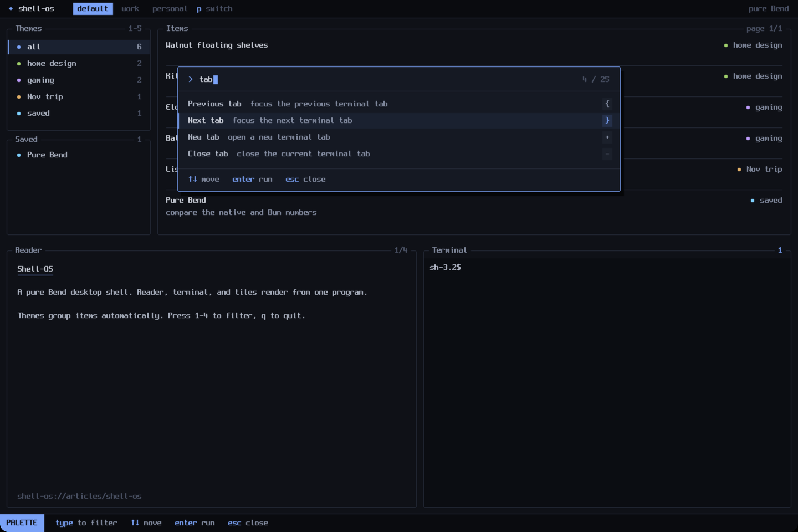Select the all theme row
This screenshot has width=798, height=532.
(x=79, y=47)
